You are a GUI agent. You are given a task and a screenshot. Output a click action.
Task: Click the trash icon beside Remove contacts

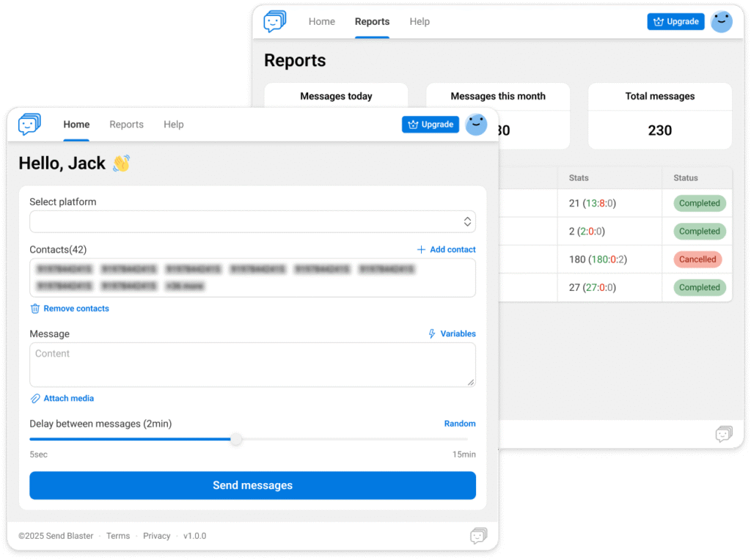pos(35,309)
